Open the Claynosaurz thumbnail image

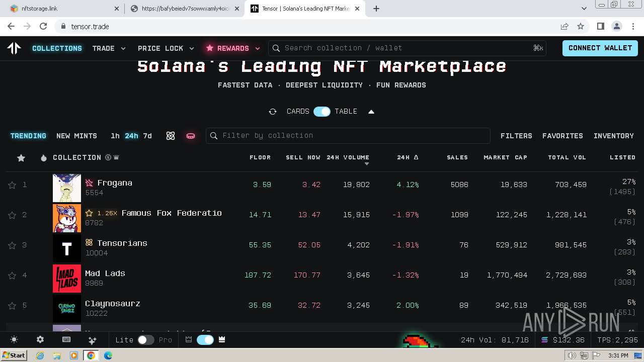tap(67, 309)
